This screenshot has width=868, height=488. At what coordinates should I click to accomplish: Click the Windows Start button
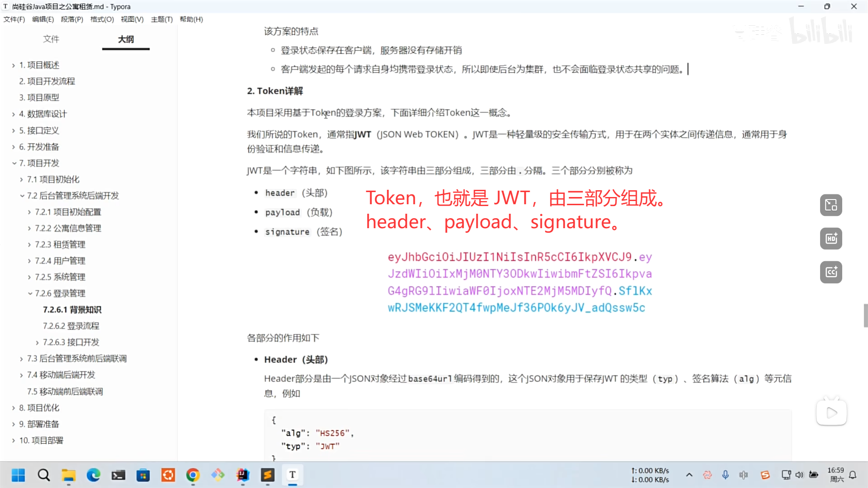[19, 475]
